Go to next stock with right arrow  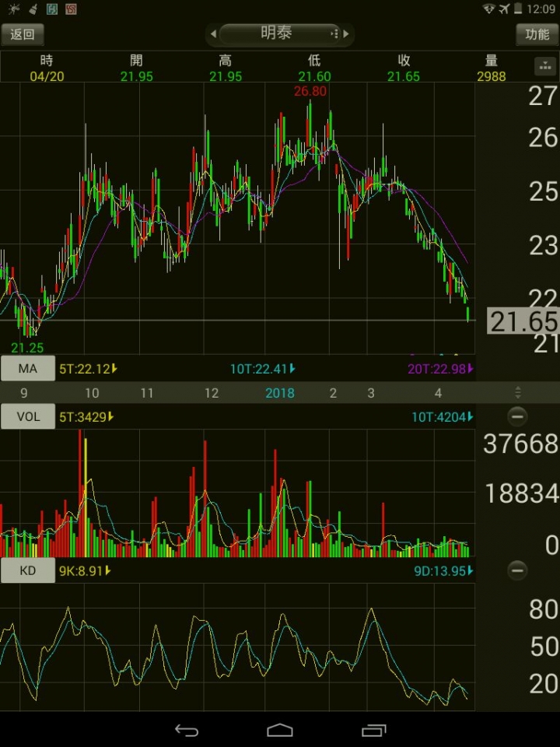[346, 33]
